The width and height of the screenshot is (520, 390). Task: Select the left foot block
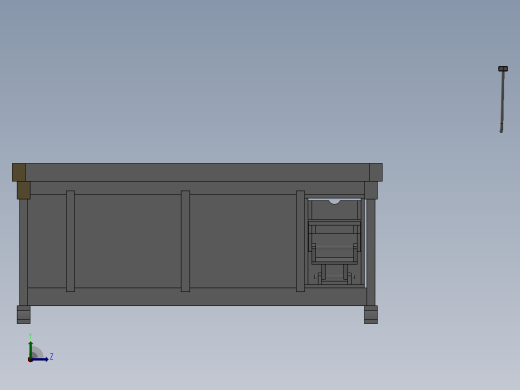coord(24,315)
